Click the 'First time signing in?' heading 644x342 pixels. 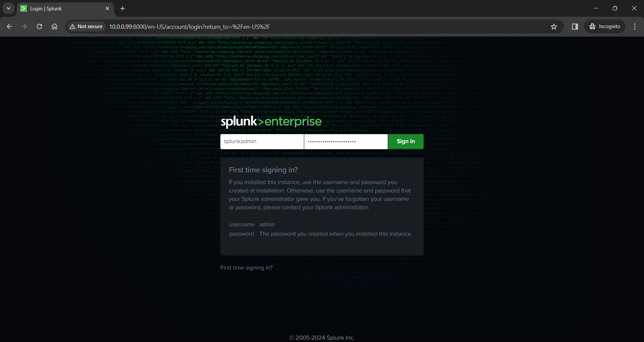[263, 170]
